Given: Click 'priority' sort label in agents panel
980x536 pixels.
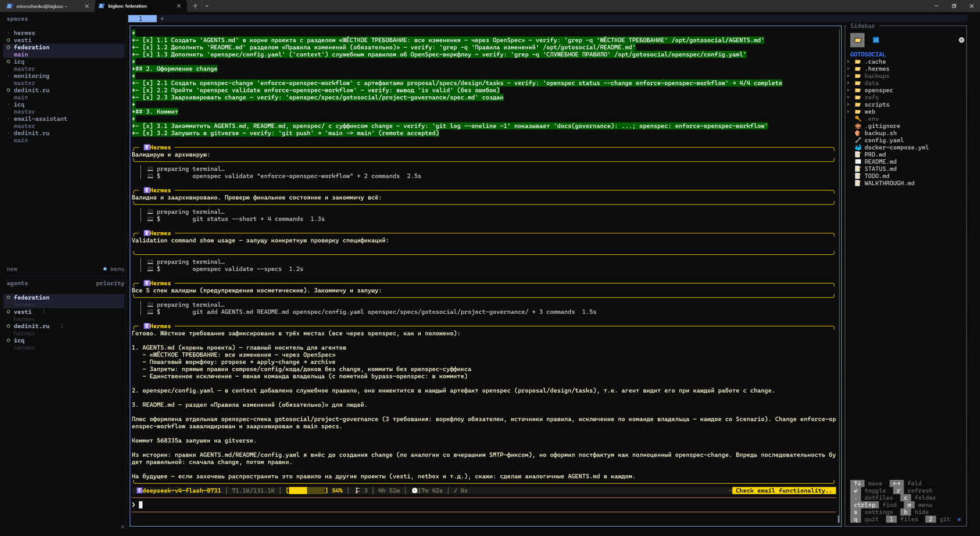Looking at the screenshot, I should click(110, 284).
